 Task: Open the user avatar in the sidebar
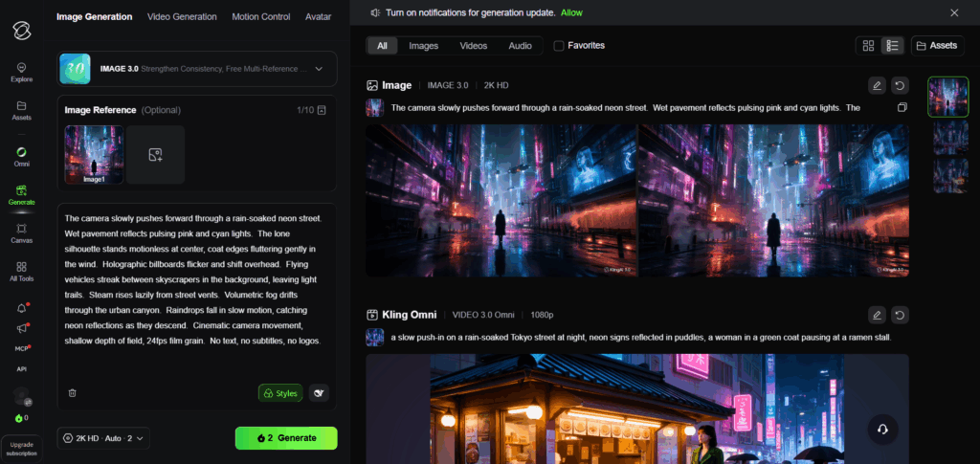pos(22,396)
